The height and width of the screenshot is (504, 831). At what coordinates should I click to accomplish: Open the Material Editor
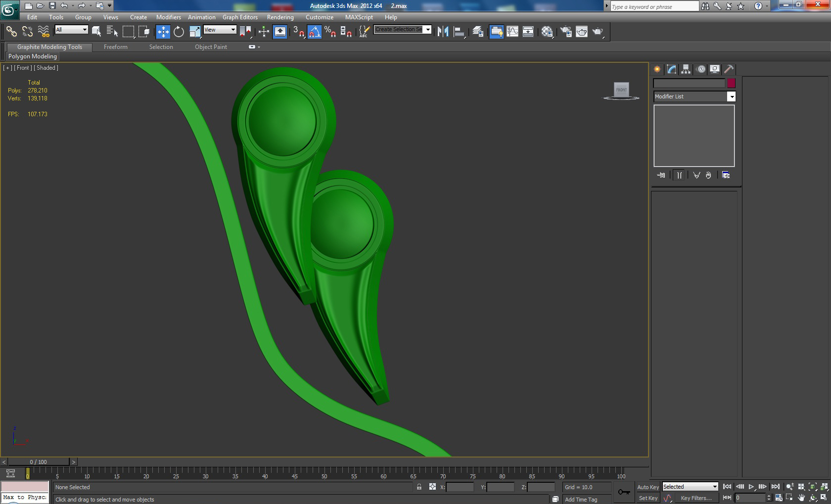pyautogui.click(x=547, y=32)
